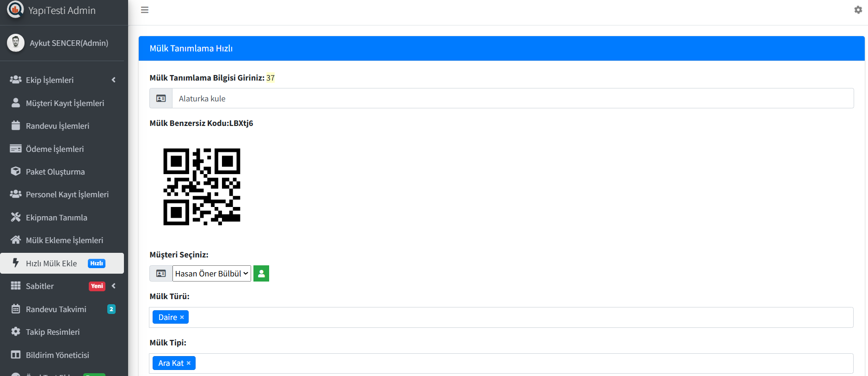Click the ID card icon beside customer dropdown
This screenshot has width=868, height=376.
click(x=161, y=274)
